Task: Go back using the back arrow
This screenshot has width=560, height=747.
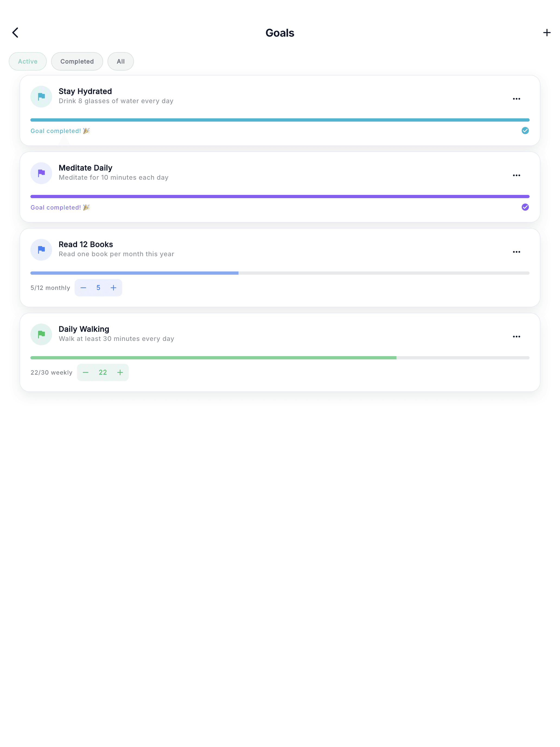Action: click(x=15, y=33)
